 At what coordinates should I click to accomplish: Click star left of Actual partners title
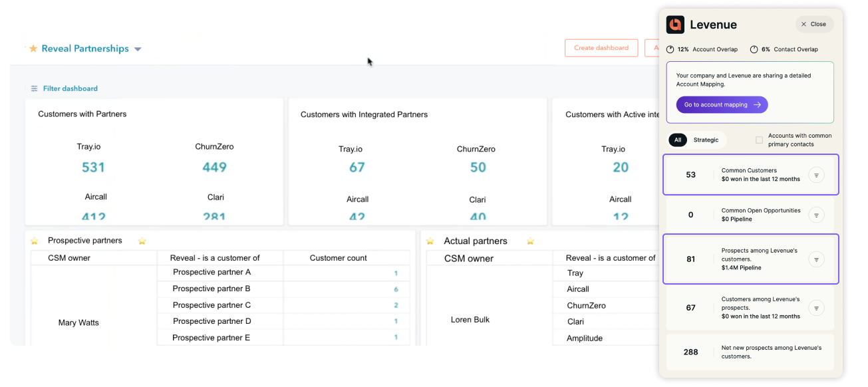(430, 241)
